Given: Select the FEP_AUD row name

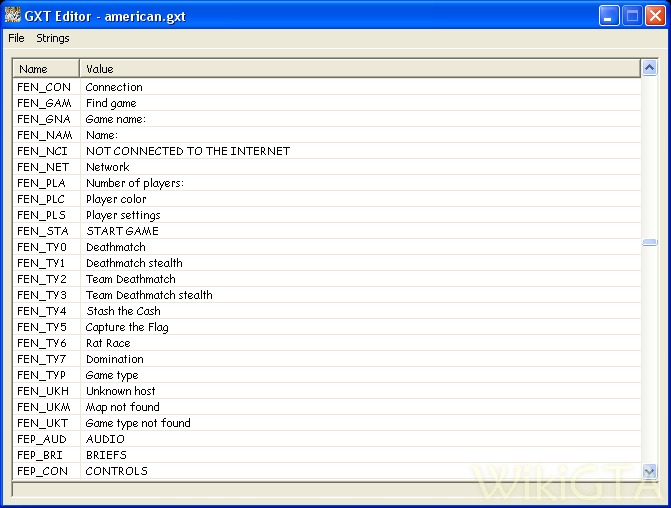Looking at the screenshot, I should [42, 439].
